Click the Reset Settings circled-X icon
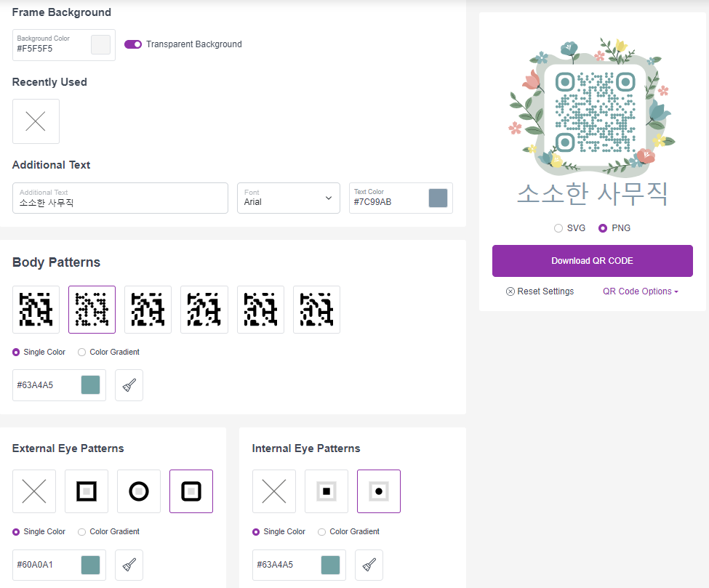 click(510, 291)
